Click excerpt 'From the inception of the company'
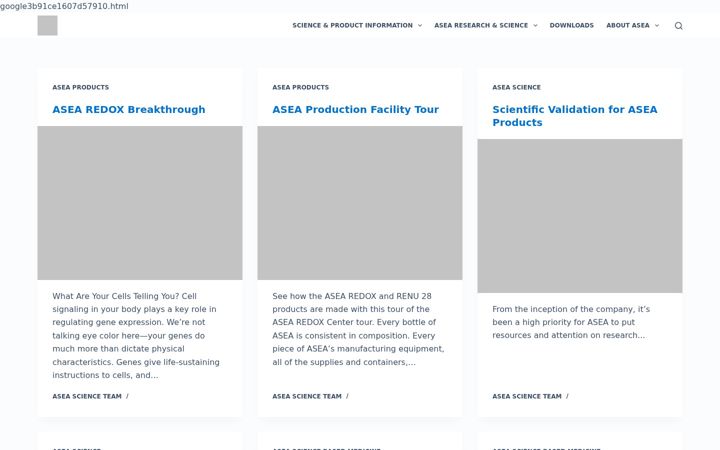This screenshot has height=450, width=720. (x=571, y=322)
